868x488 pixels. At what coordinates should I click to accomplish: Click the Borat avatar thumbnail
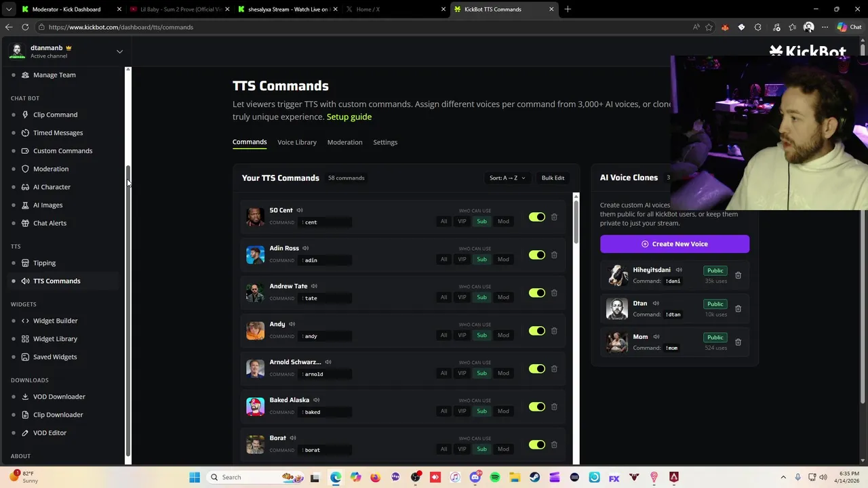pyautogui.click(x=255, y=444)
